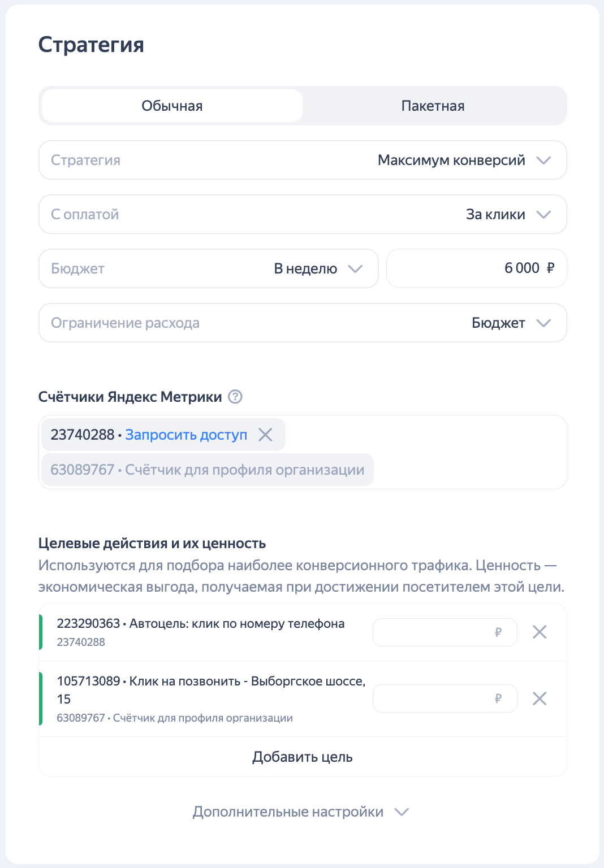Delete goal 105713089 Выборгское шоссе
This screenshot has height=868, width=604.
540,698
